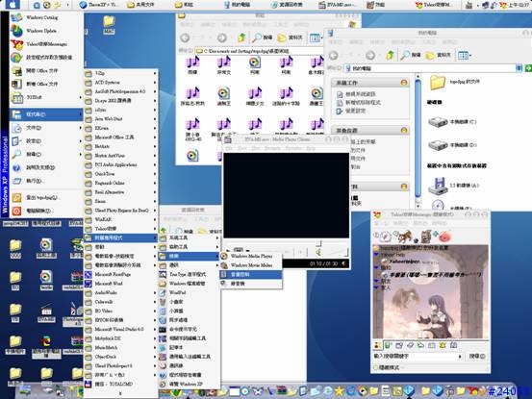
Task: Open QuickTime folder in programs menu
Action: pyautogui.click(x=120, y=174)
